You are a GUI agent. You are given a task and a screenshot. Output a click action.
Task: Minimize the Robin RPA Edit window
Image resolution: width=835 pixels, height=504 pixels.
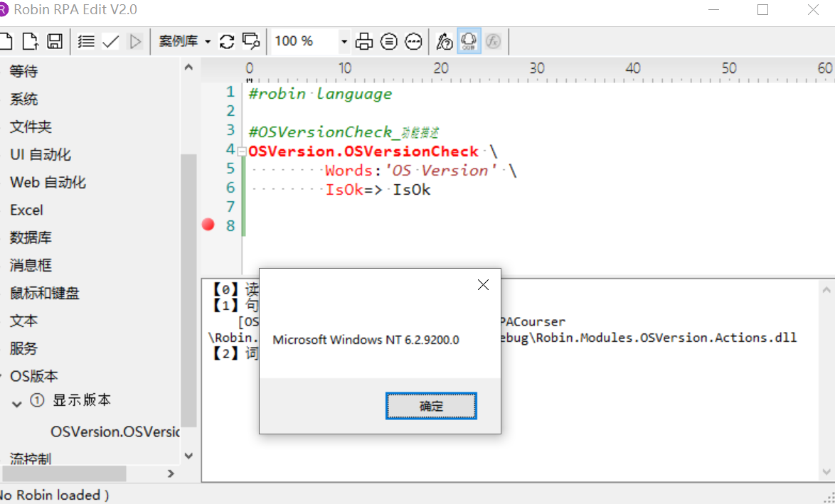(713, 9)
